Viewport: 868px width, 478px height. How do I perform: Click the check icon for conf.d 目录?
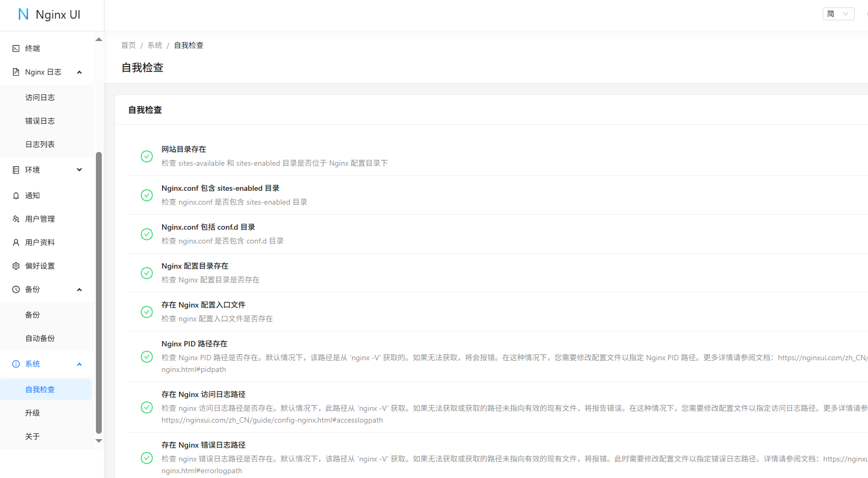[147, 234]
